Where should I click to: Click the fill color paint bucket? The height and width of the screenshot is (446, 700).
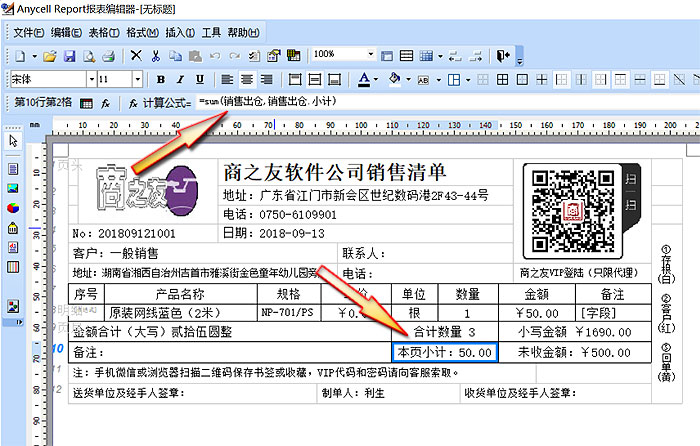click(394, 79)
